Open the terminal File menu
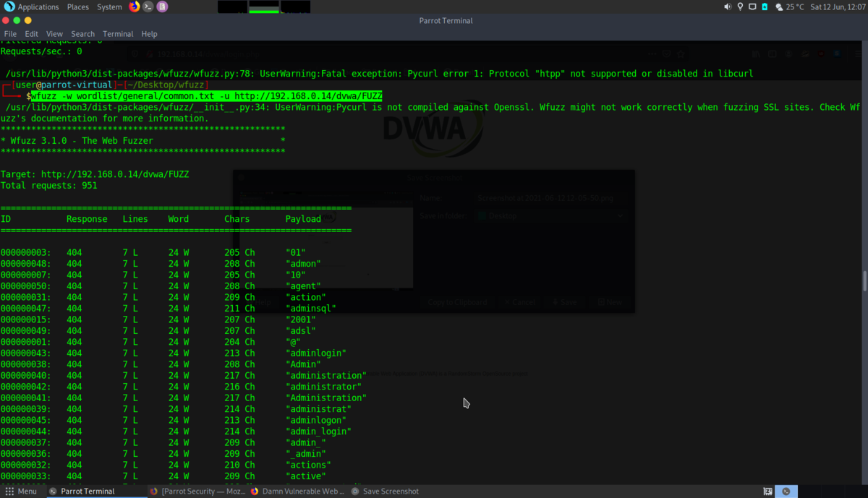This screenshot has width=868, height=498. click(10, 34)
